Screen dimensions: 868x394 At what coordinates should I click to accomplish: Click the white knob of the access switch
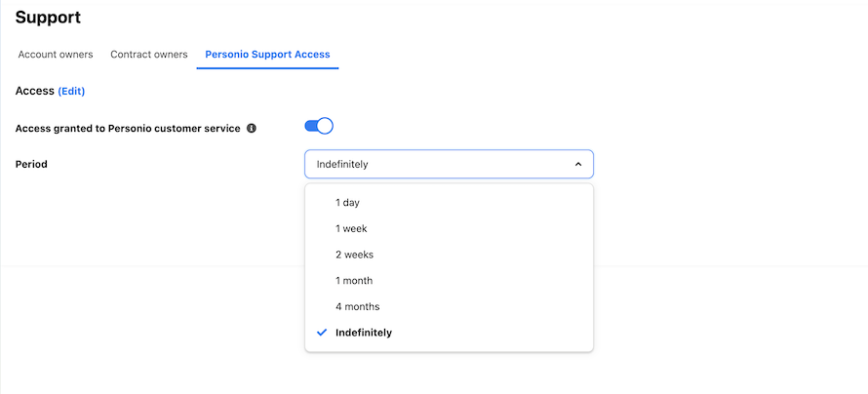point(325,126)
